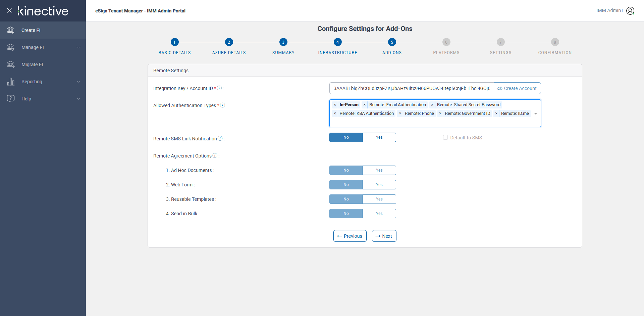Image resolution: width=644 pixels, height=316 pixels.
Task: Set Reusable Templates to No
Action: (346, 199)
